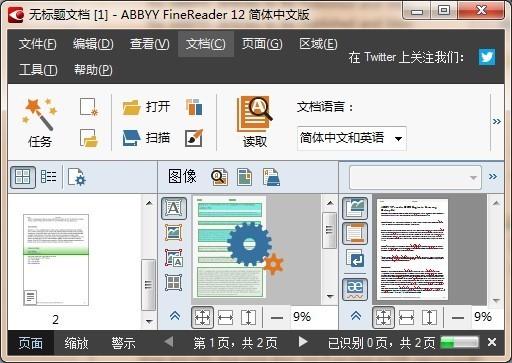Click the new document icon with star

[89, 107]
